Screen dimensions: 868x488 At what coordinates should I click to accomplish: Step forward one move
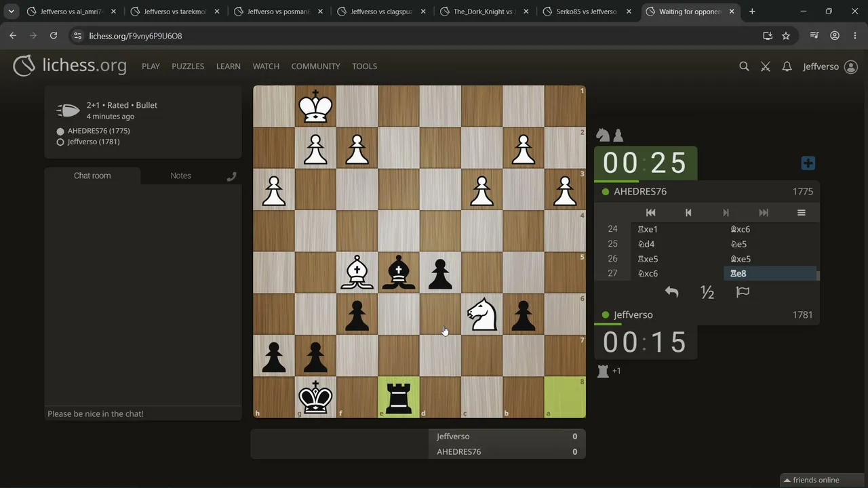pyautogui.click(x=726, y=213)
